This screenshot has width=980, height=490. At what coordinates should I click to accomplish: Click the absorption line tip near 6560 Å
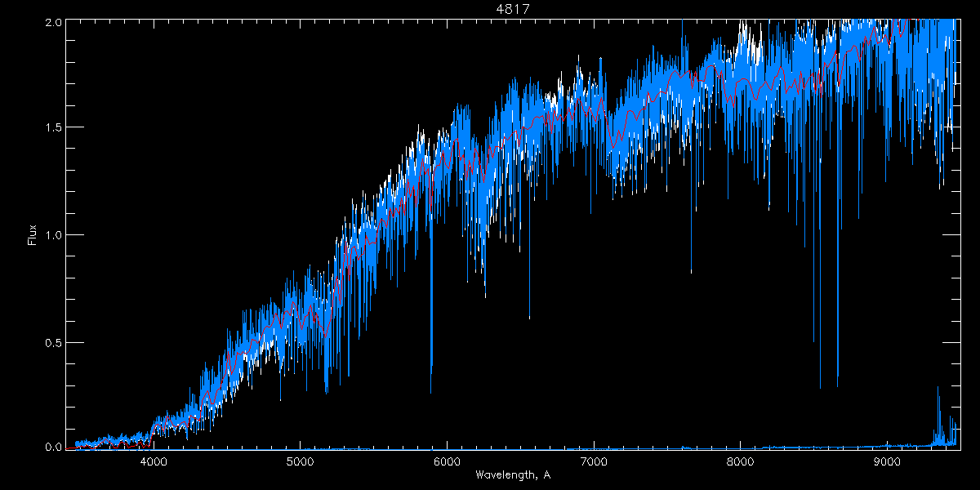(x=529, y=317)
